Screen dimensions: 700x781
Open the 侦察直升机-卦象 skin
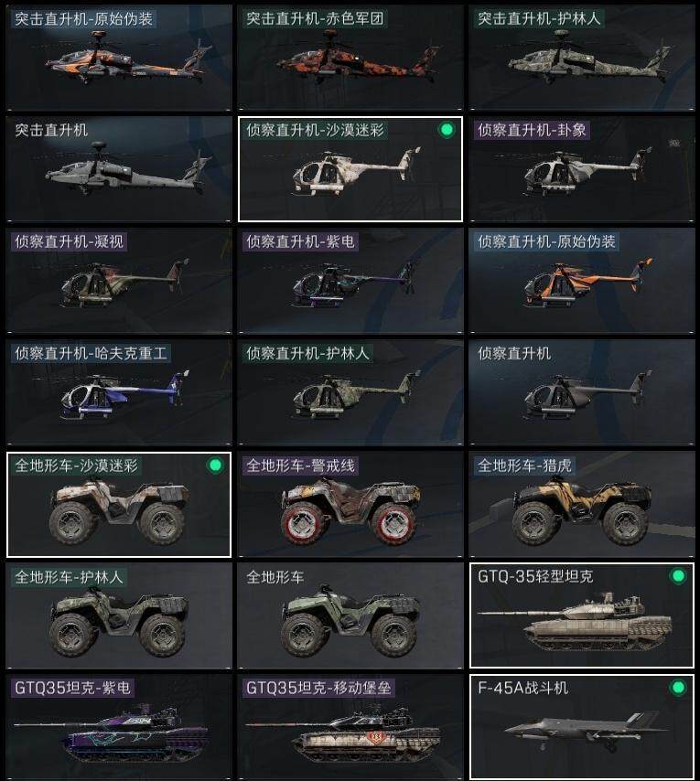point(581,169)
